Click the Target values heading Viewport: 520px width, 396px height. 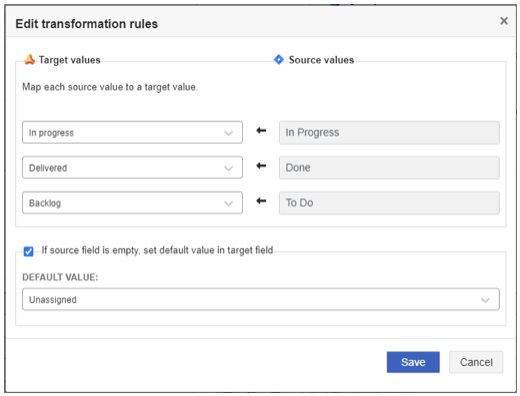click(69, 60)
